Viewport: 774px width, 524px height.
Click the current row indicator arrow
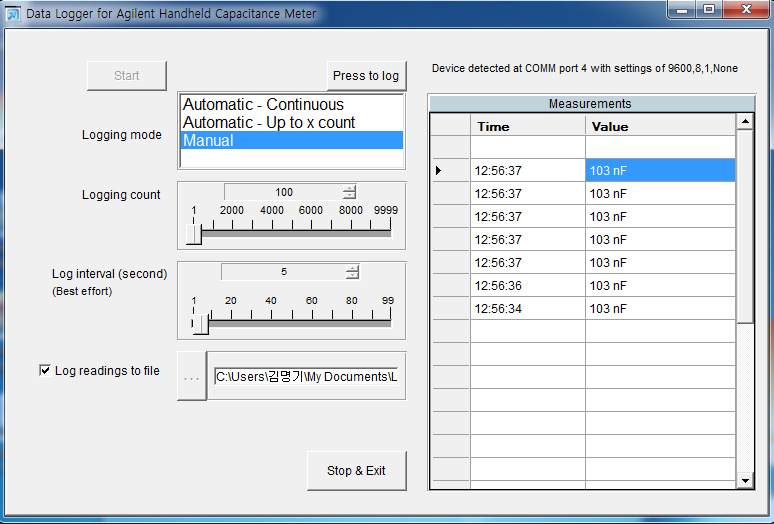(439, 171)
